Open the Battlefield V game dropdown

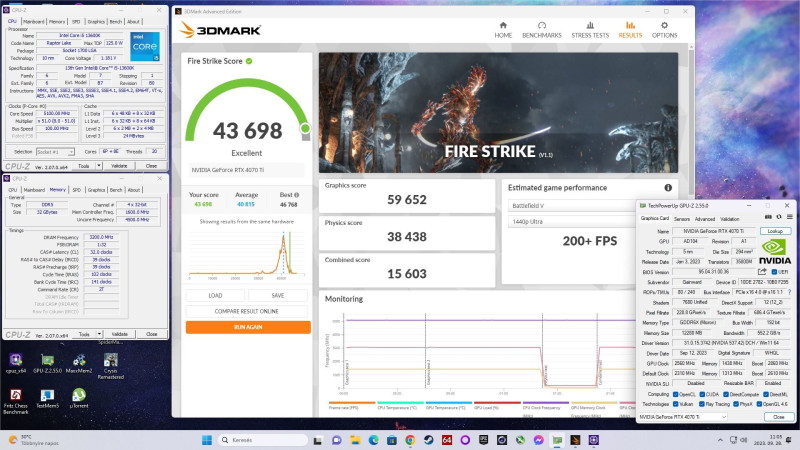tap(572, 206)
